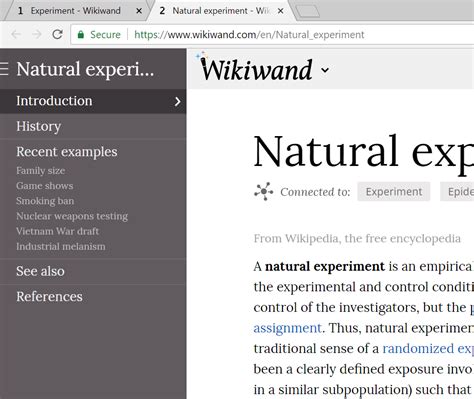The image size is (474, 399).
Task: Click the bold 'natural experiment' term
Action: click(x=325, y=267)
